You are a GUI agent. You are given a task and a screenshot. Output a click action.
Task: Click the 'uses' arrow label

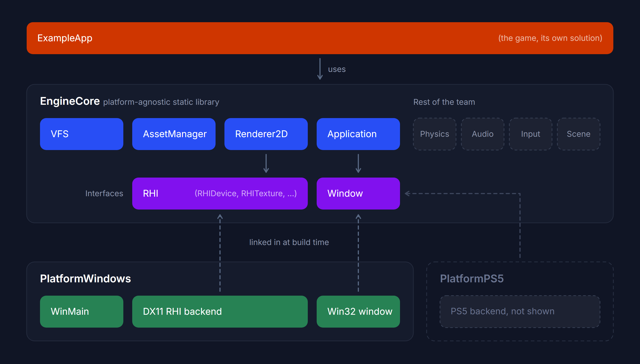point(337,69)
